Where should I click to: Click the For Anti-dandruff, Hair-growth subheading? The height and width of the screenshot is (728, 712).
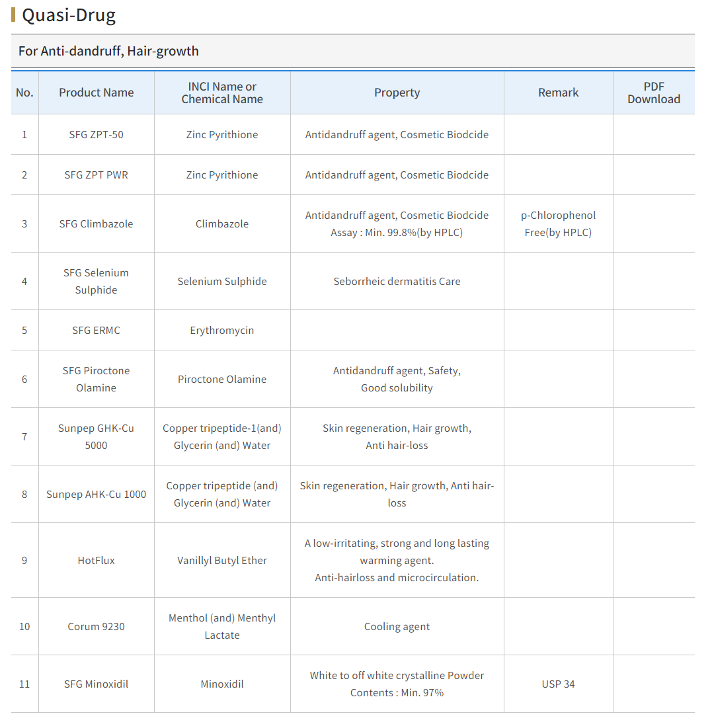(x=108, y=51)
